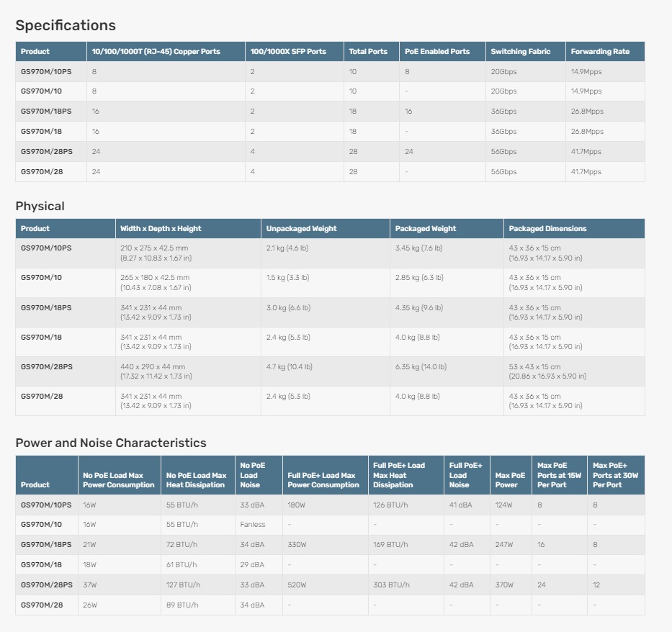
Task: Click the 3.0 kg (6.6 lb) weight
Action: [x=288, y=307]
